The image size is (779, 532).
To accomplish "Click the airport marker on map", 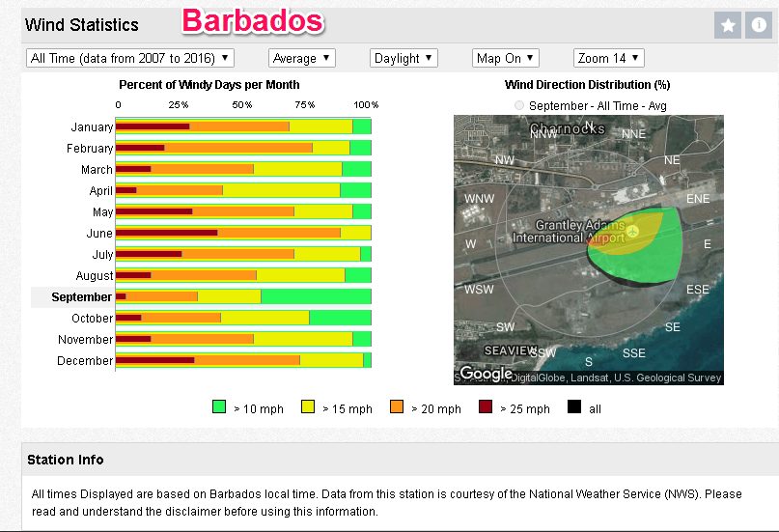I will click(x=632, y=231).
